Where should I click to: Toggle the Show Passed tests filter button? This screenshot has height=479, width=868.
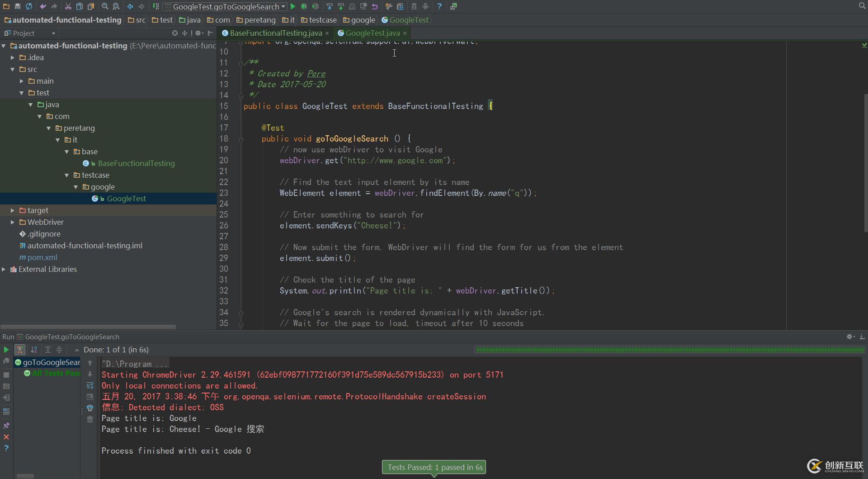point(19,350)
